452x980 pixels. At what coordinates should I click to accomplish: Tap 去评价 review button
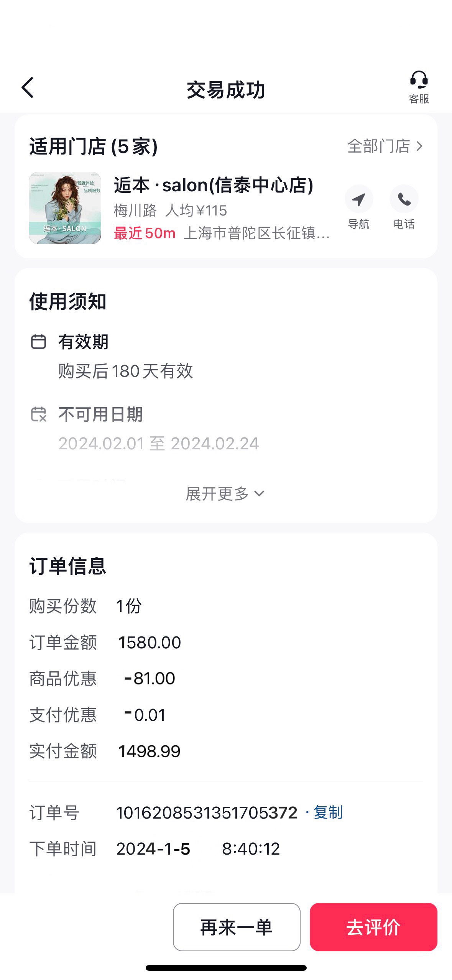coord(373,927)
